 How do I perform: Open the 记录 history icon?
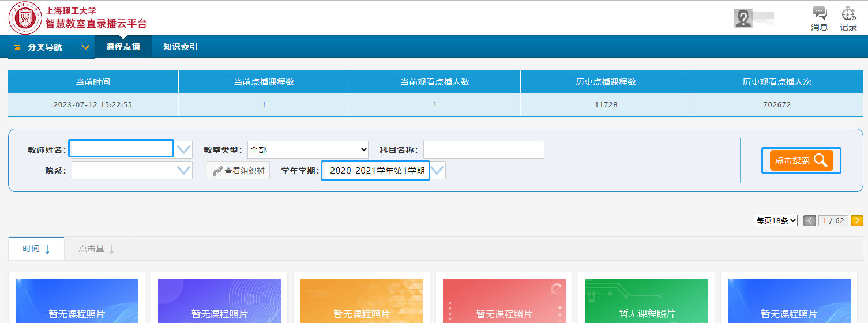pos(848,14)
